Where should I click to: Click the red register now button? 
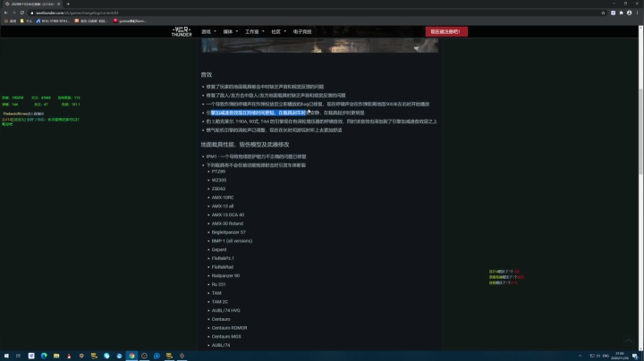[x=446, y=31]
